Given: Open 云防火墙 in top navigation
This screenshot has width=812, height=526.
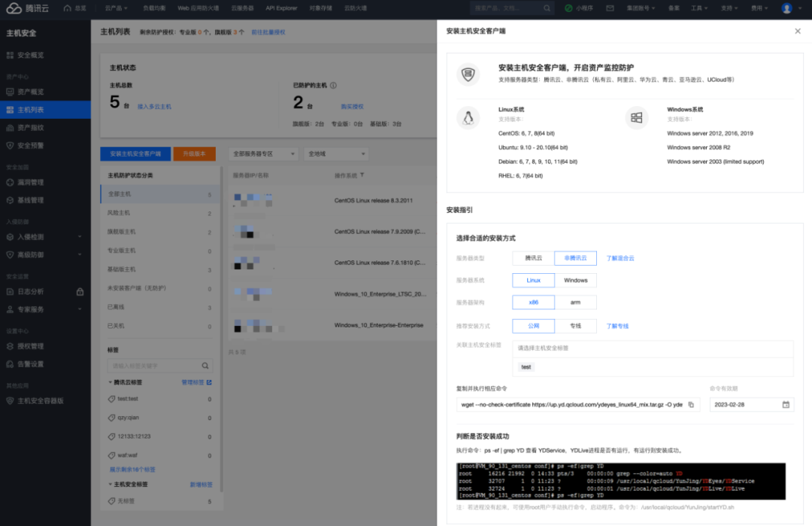Looking at the screenshot, I should coord(355,8).
